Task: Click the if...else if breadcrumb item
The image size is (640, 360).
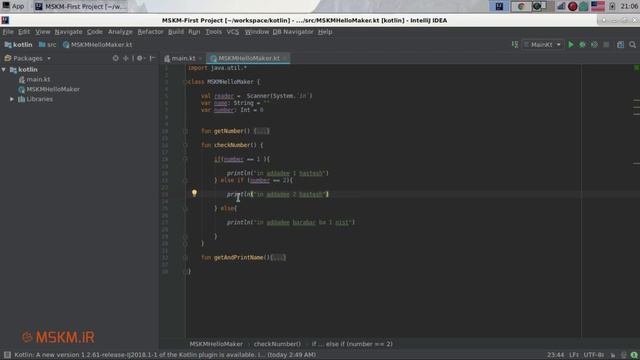Action: [352, 344]
